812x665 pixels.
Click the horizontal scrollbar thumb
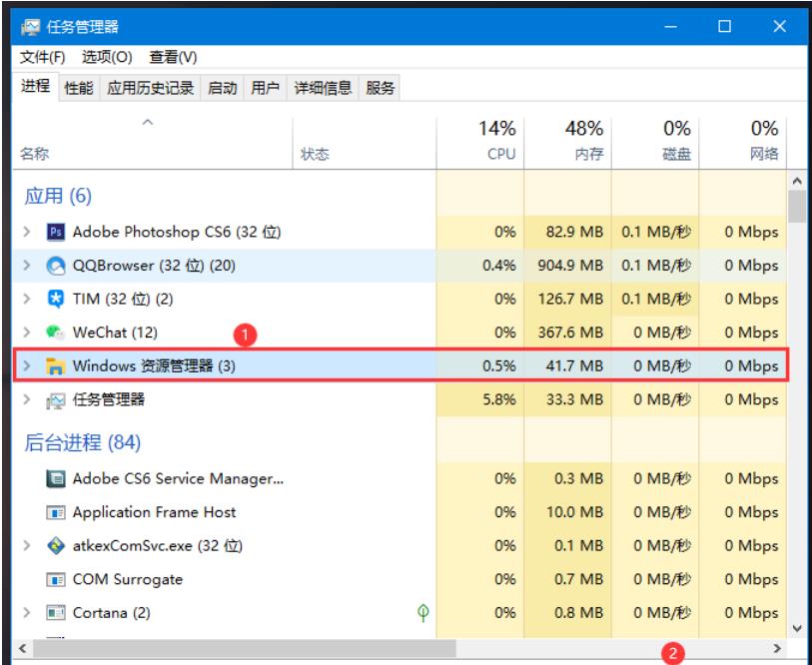[245, 648]
